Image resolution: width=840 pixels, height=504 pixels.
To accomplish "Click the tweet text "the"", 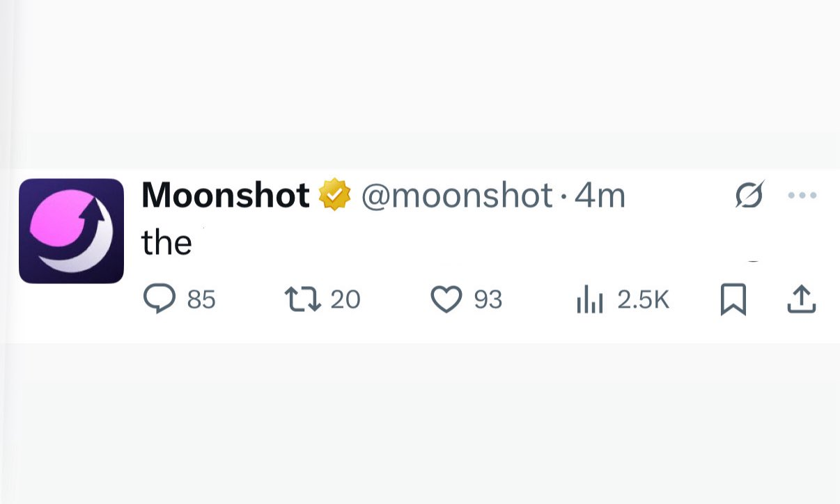I will tap(166, 243).
